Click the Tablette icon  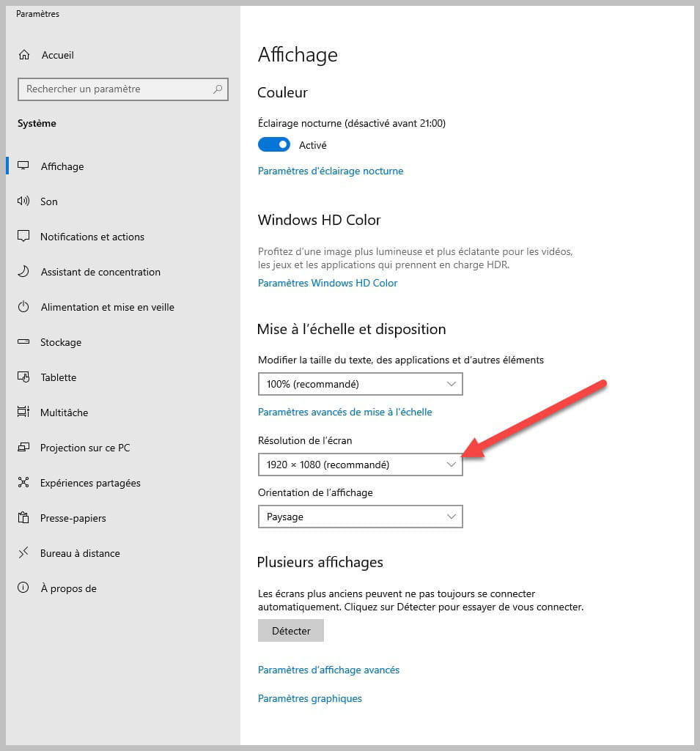23,377
